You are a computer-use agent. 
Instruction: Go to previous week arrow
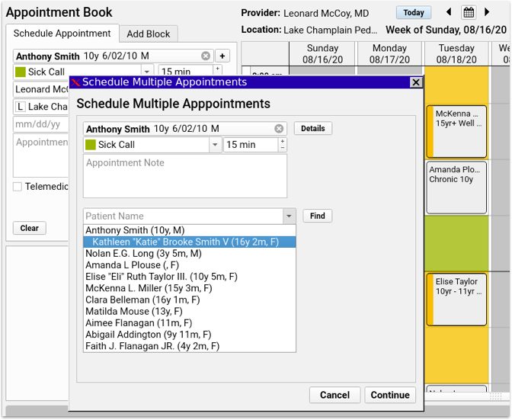click(x=449, y=12)
